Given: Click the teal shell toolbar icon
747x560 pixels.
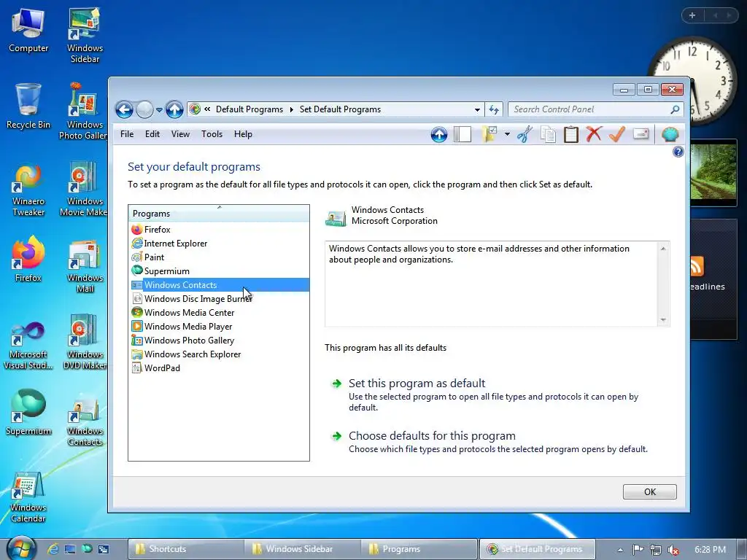Looking at the screenshot, I should [670, 135].
